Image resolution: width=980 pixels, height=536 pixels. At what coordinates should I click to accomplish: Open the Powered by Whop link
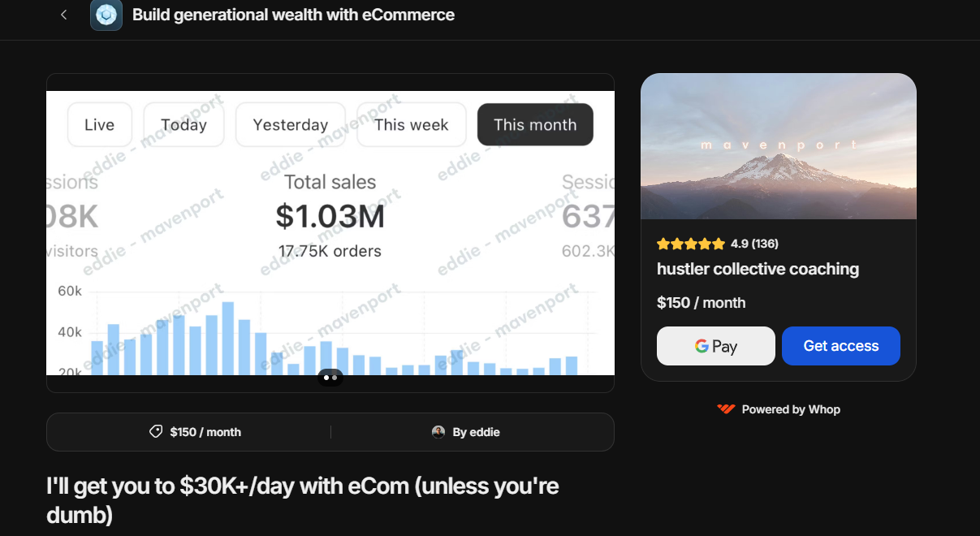click(x=779, y=409)
